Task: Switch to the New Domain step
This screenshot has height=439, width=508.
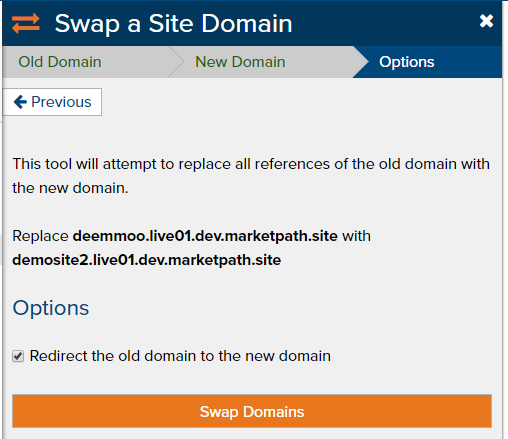Action: (x=240, y=62)
